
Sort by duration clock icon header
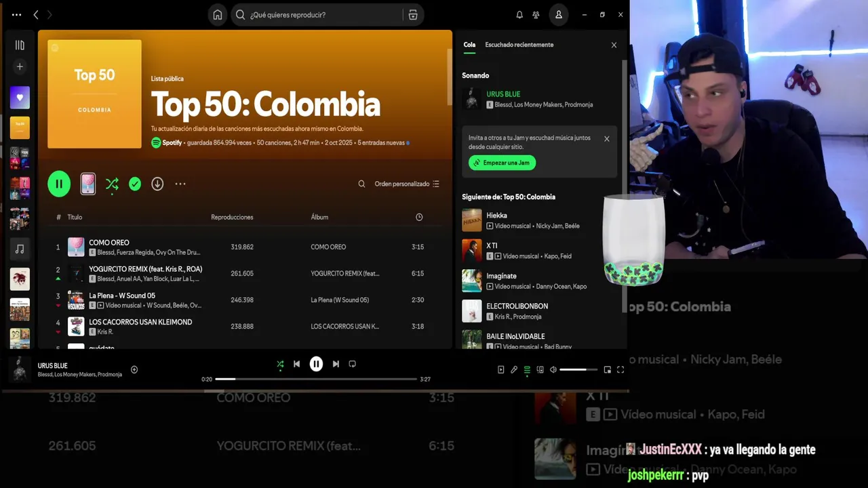419,217
